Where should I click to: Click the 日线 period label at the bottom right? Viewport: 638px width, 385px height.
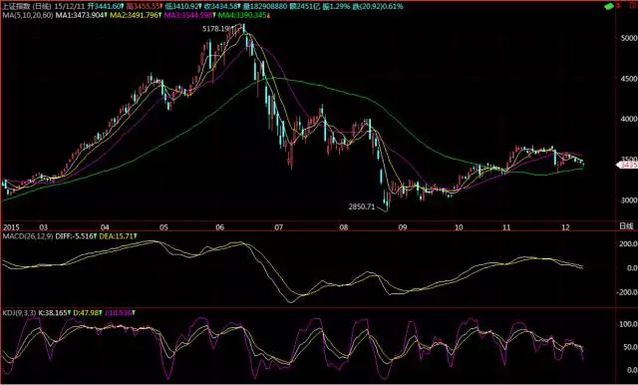click(626, 227)
